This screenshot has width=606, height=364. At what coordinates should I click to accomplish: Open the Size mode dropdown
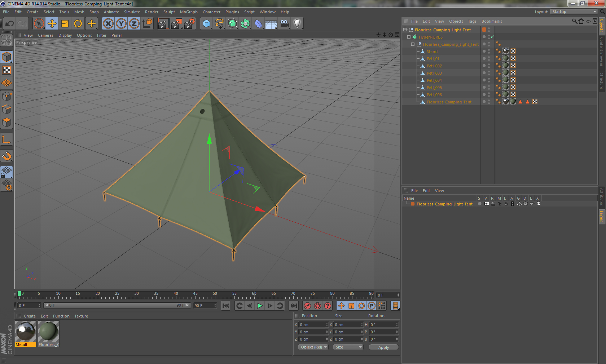coord(348,347)
